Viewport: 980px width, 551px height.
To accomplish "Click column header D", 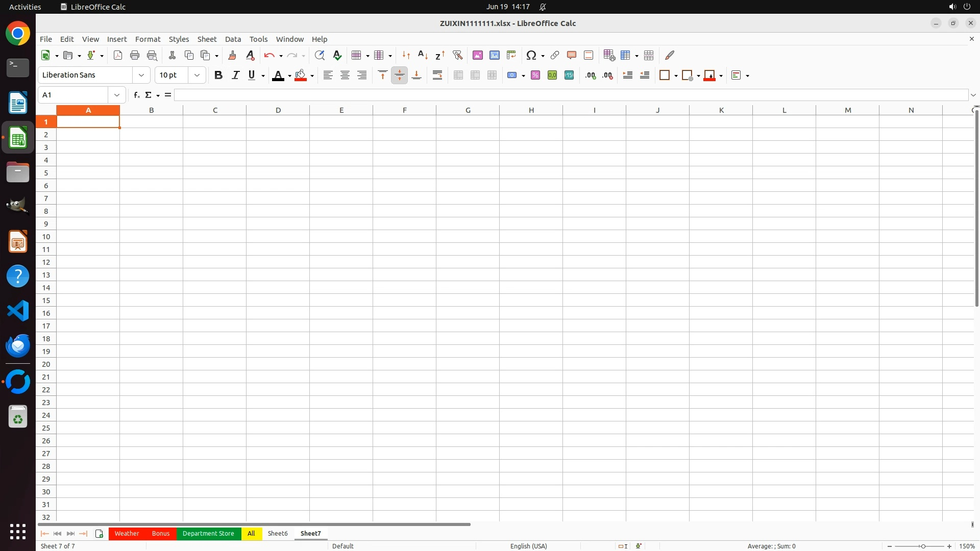I will click(x=278, y=110).
